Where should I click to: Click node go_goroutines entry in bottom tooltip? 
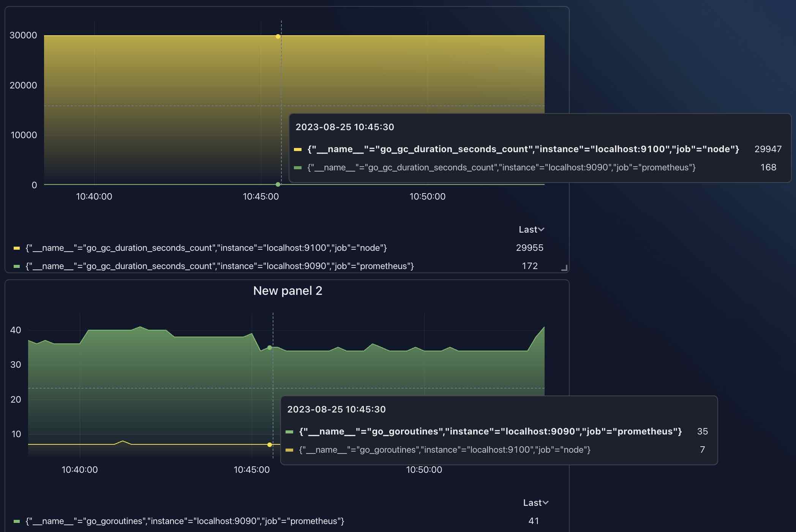point(445,450)
